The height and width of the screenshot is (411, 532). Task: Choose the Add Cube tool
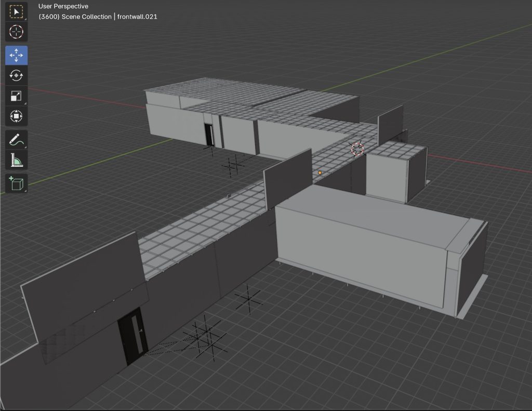point(16,183)
